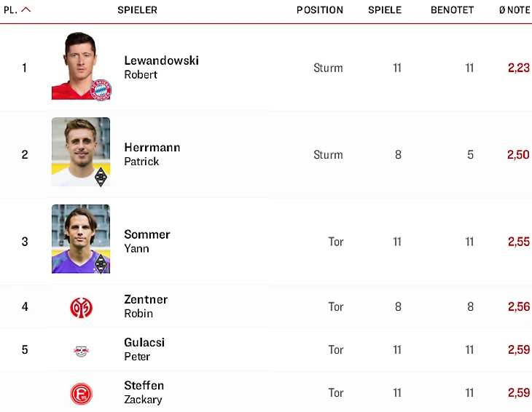Toggle sort arrow next to PL.

click(26, 9)
